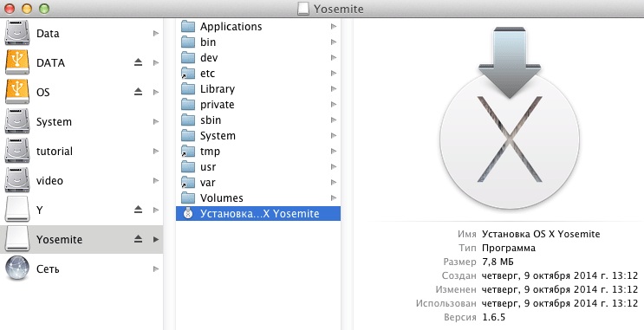Click the etc alias folder icon
The height and width of the screenshot is (330, 644).
188,73
